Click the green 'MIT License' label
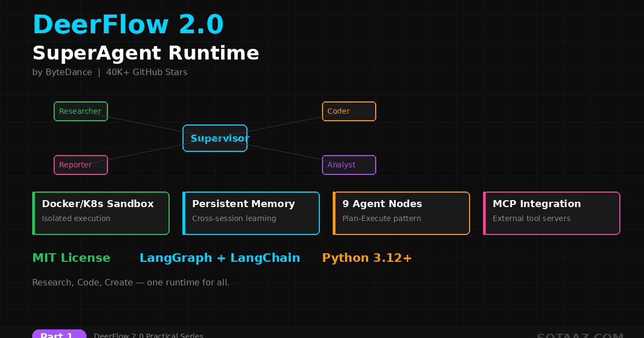Image resolution: width=644 pixels, height=338 pixels. click(71, 258)
